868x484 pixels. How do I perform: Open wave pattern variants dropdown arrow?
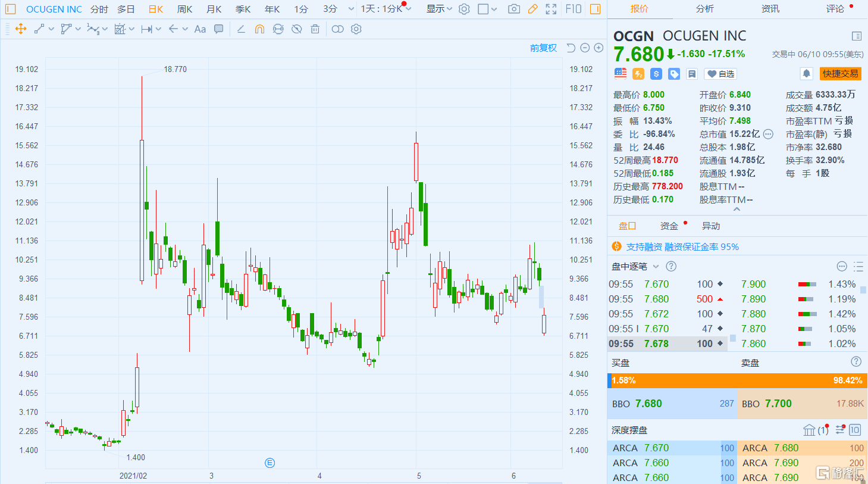click(105, 29)
